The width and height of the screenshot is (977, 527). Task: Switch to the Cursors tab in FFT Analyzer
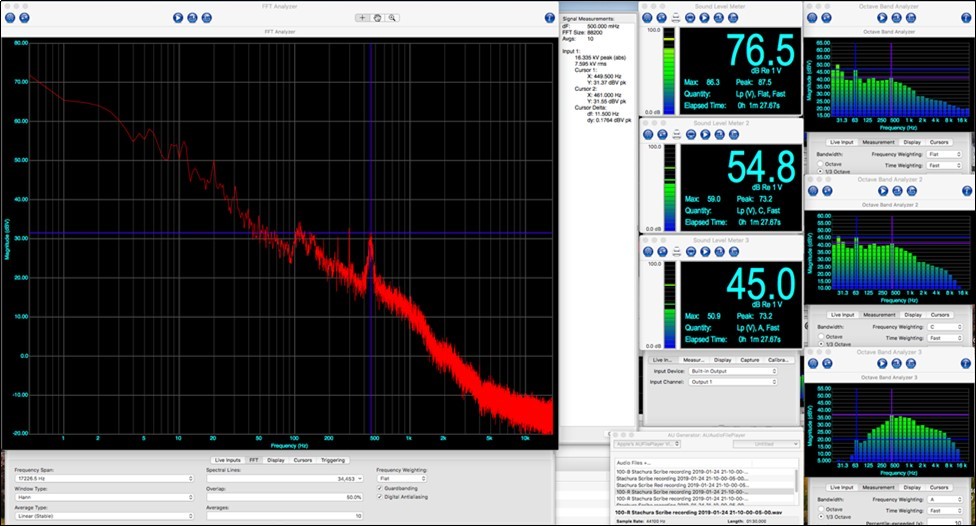[x=302, y=460]
